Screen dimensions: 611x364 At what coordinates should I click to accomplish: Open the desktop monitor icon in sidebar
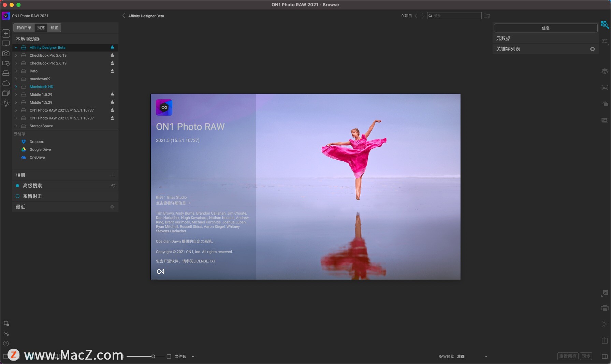click(6, 44)
